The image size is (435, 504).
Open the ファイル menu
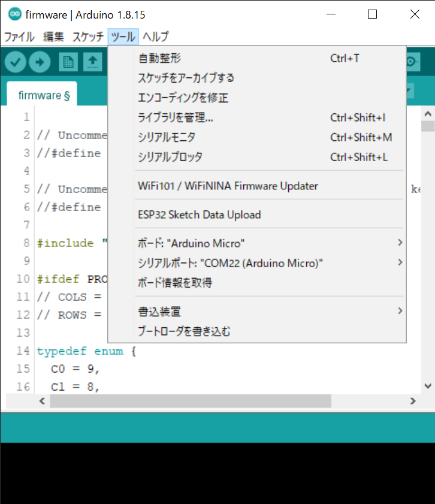(19, 37)
